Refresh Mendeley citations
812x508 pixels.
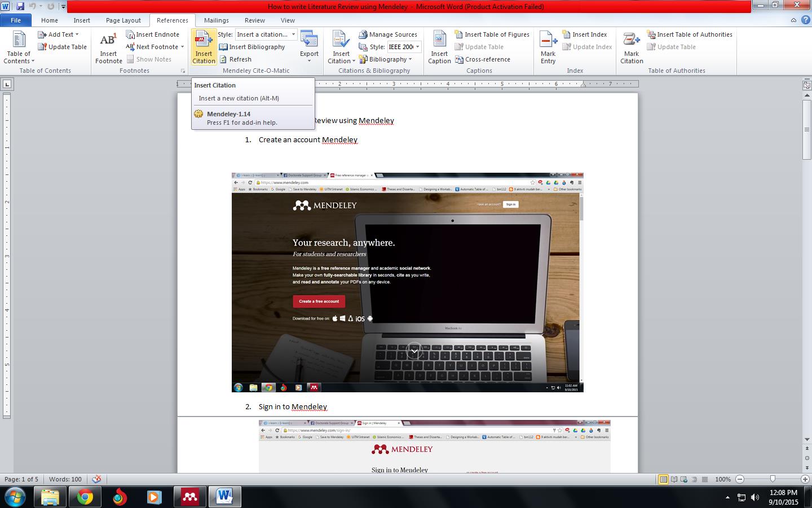[235, 59]
